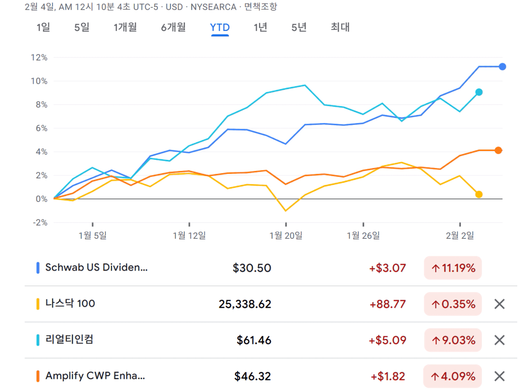Switch to the 5일 range tab
The height and width of the screenshot is (392, 532).
point(82,28)
